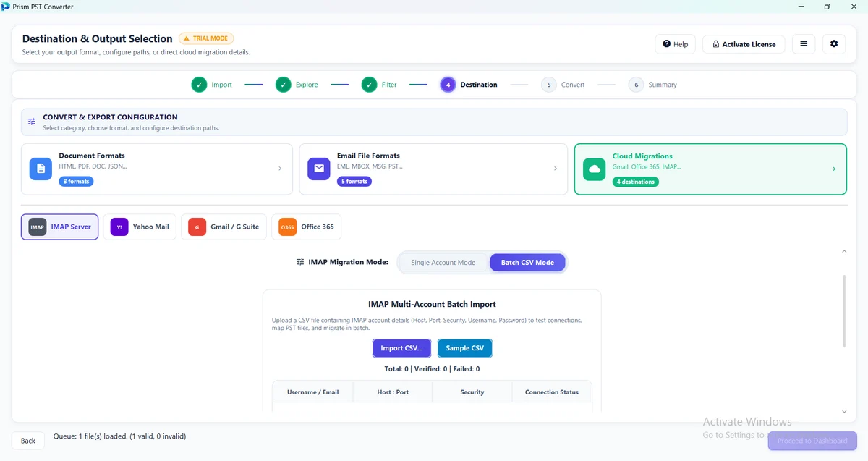Click the Filter step label
This screenshot has width=868, height=461.
[389, 85]
